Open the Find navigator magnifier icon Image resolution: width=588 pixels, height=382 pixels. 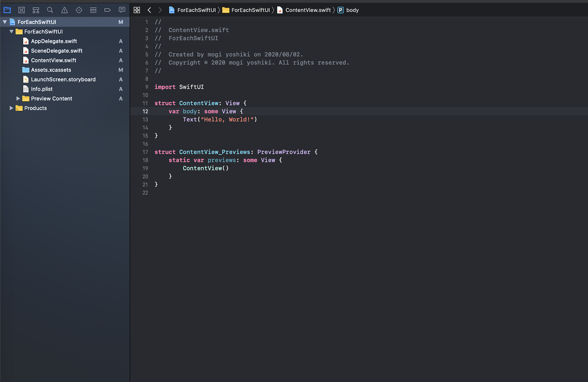tap(50, 10)
